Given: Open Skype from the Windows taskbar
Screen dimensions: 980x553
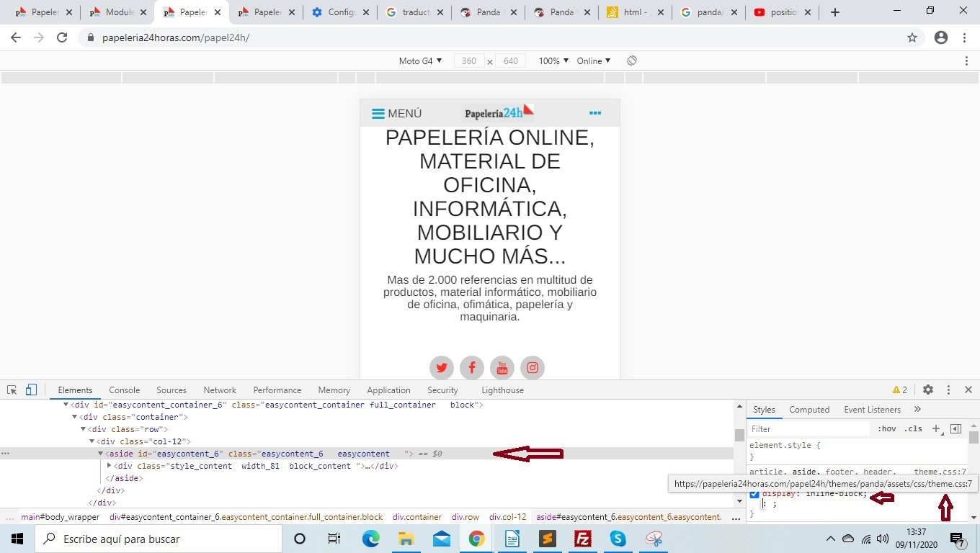Looking at the screenshot, I should point(618,539).
